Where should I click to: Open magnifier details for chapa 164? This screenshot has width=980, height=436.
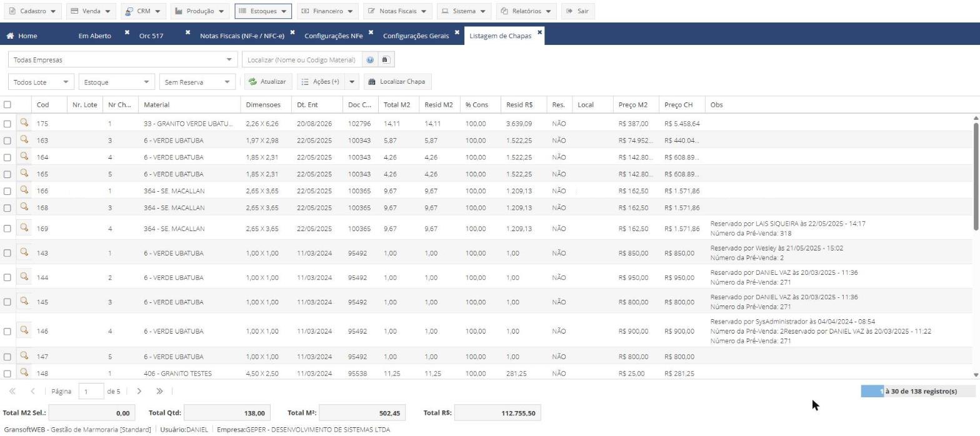tap(24, 157)
